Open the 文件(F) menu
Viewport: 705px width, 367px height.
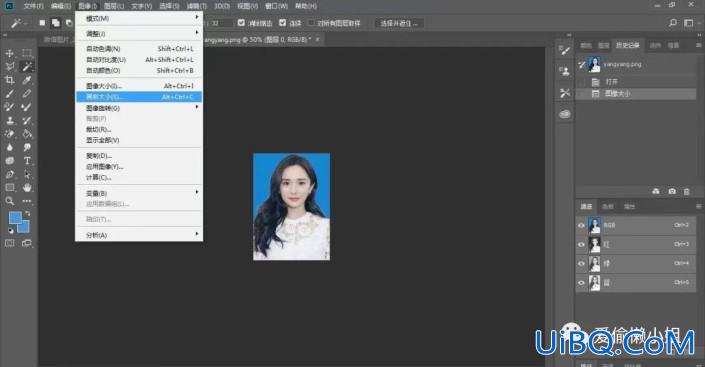point(34,6)
